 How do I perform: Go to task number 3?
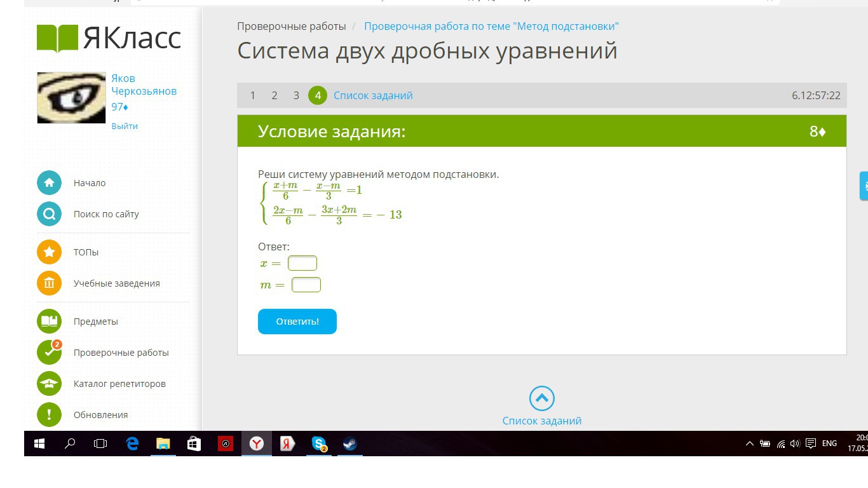295,95
